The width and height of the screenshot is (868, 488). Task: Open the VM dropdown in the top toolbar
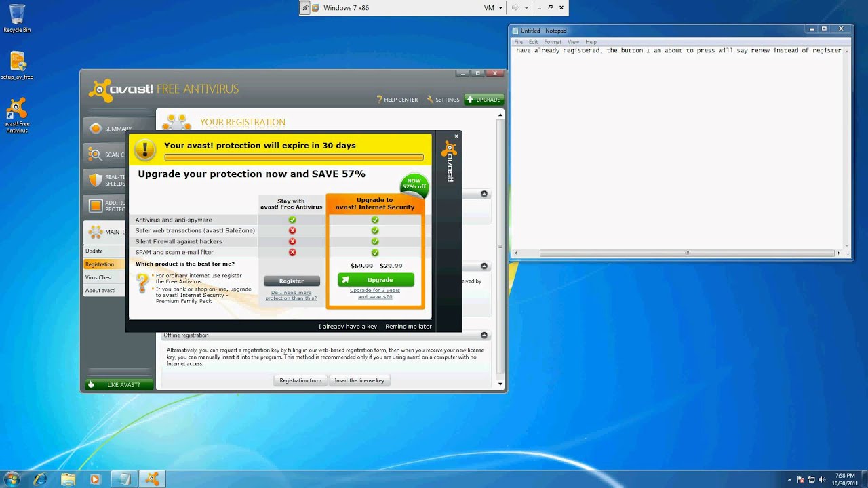click(x=493, y=8)
